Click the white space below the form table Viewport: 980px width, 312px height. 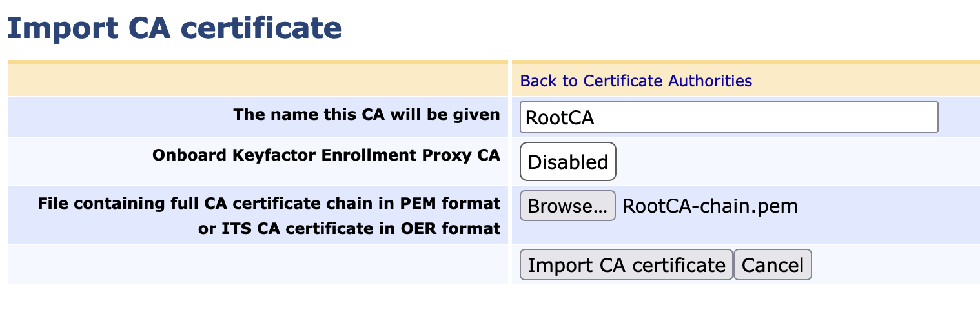[489, 298]
